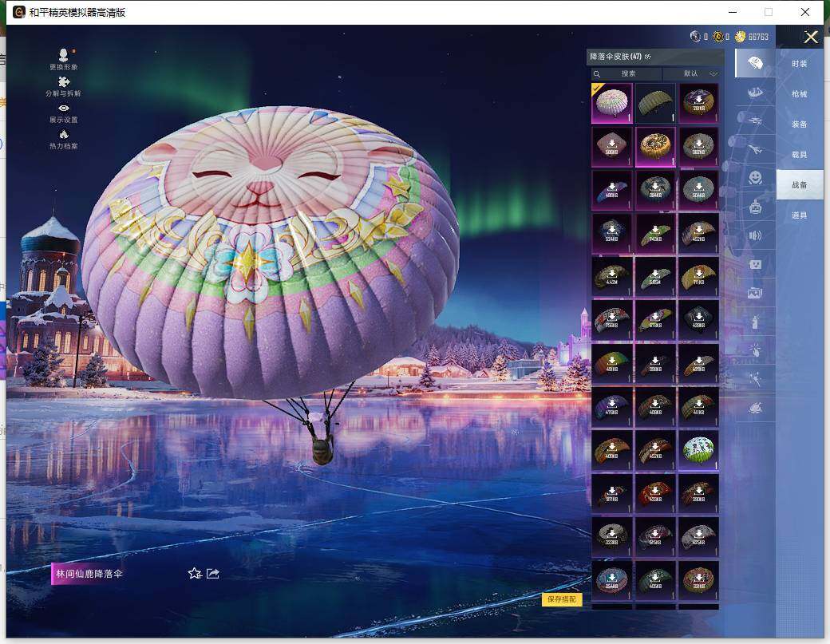Open the picture frame category icon
830x644 pixels.
tap(755, 293)
